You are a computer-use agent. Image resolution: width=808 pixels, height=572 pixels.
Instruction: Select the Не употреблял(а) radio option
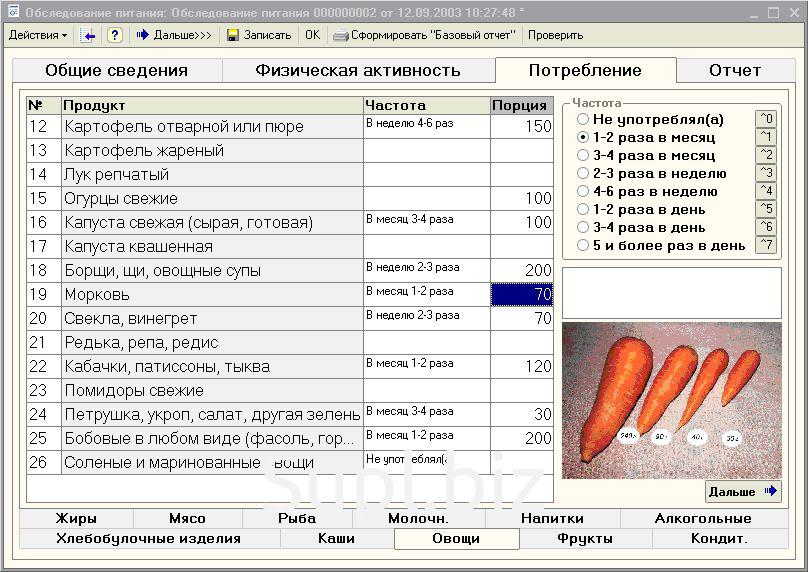583,120
